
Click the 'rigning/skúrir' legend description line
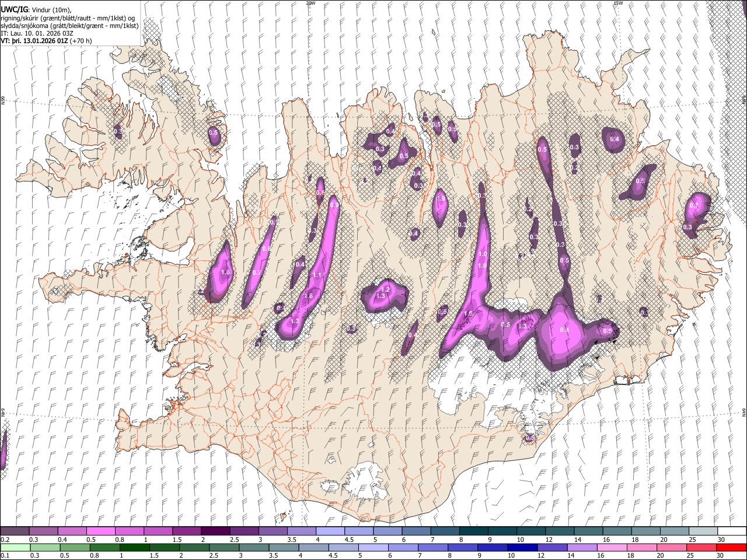coord(68,18)
